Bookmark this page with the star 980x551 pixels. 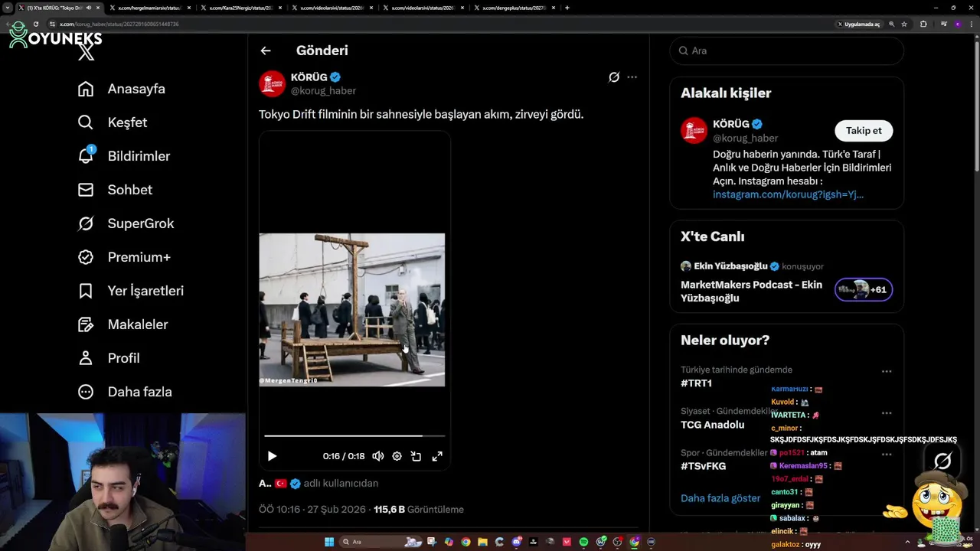pyautogui.click(x=904, y=24)
